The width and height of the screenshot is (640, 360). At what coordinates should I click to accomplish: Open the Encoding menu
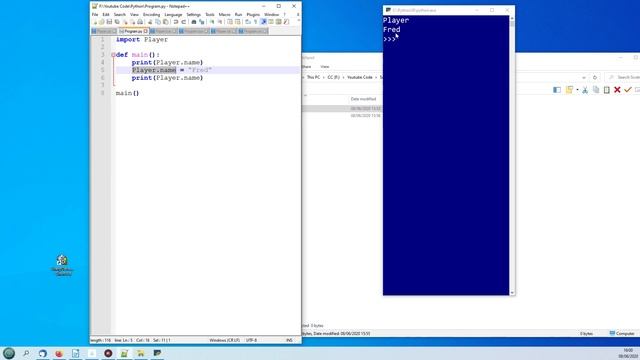coord(151,14)
